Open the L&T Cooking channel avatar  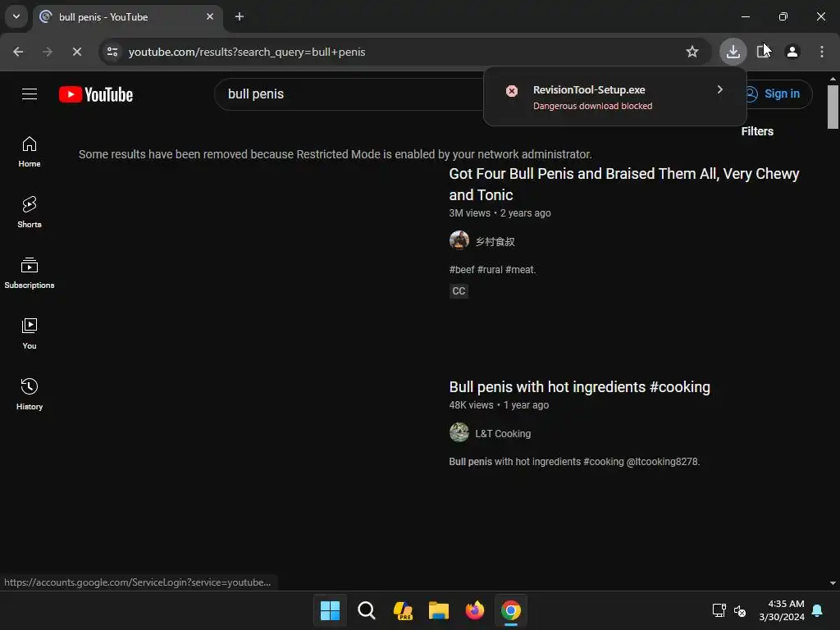459,432
